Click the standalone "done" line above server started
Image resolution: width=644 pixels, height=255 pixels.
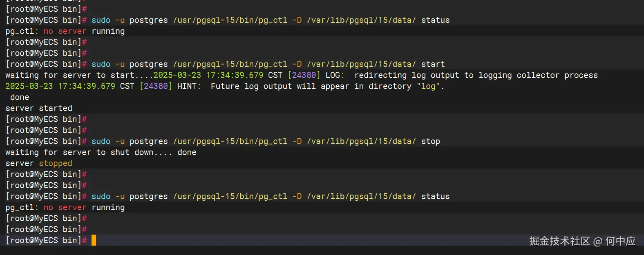coord(20,97)
